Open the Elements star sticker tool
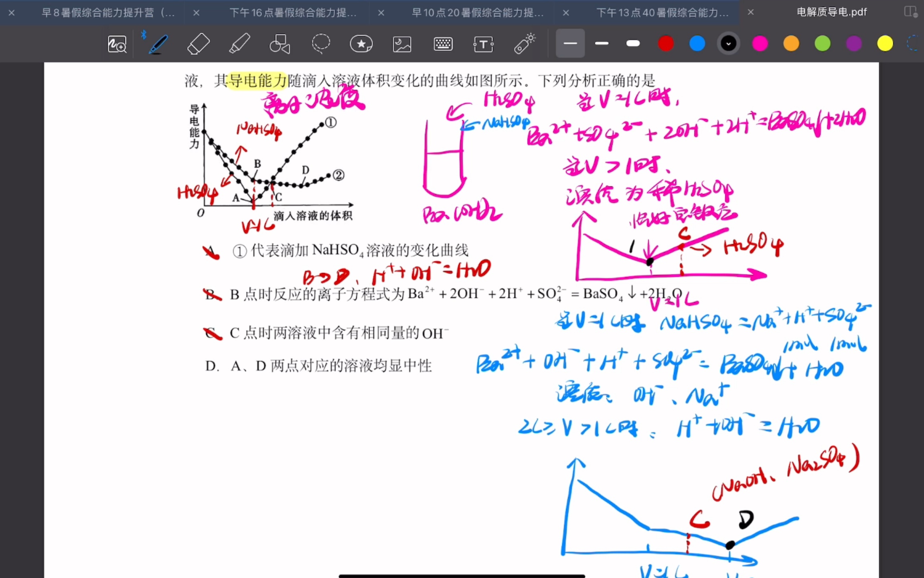The width and height of the screenshot is (924, 578). coord(361,44)
